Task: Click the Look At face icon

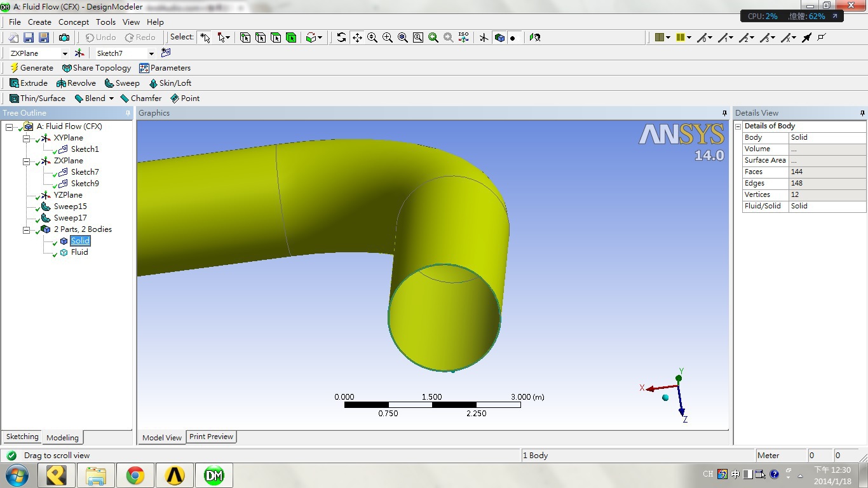Action: coord(535,37)
